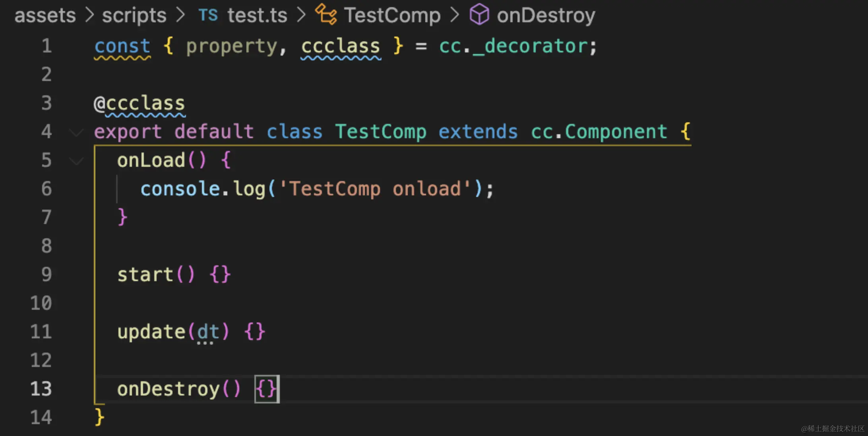Viewport: 868px width, 436px height.
Task: Click the TestComp class symbol icon
Action: (x=325, y=15)
